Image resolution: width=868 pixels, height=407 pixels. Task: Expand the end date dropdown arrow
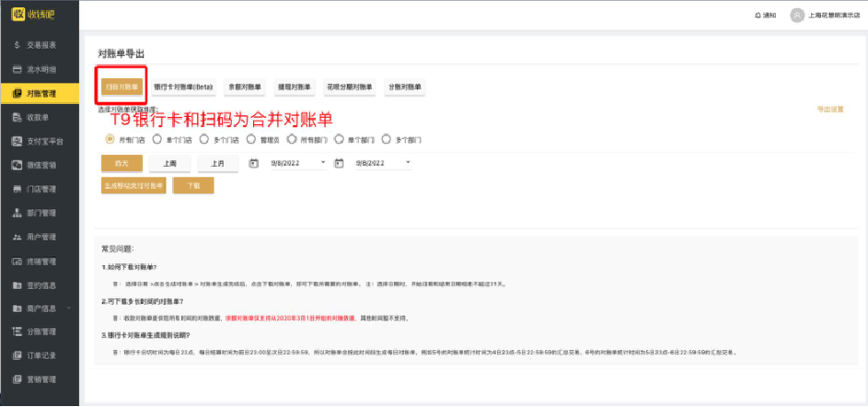(408, 163)
